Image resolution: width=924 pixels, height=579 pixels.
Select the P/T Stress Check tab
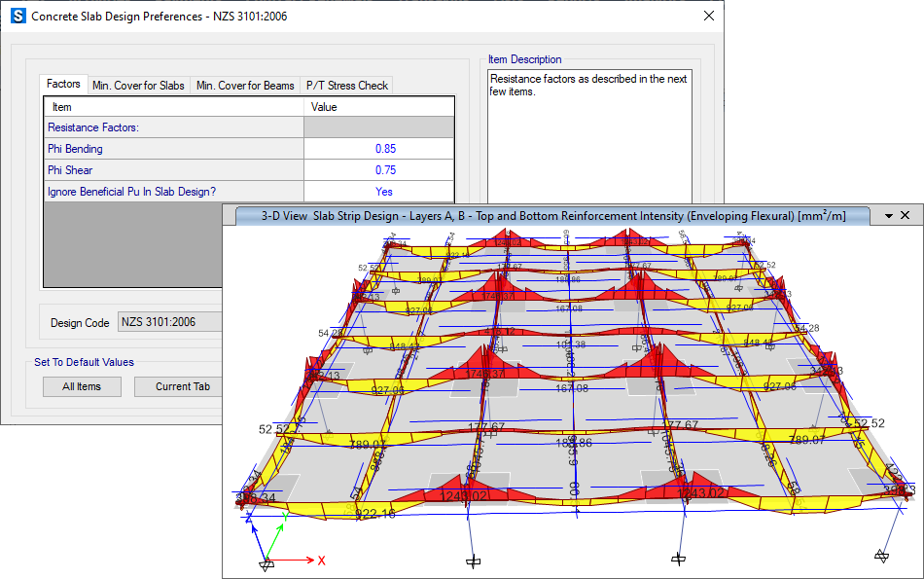346,86
